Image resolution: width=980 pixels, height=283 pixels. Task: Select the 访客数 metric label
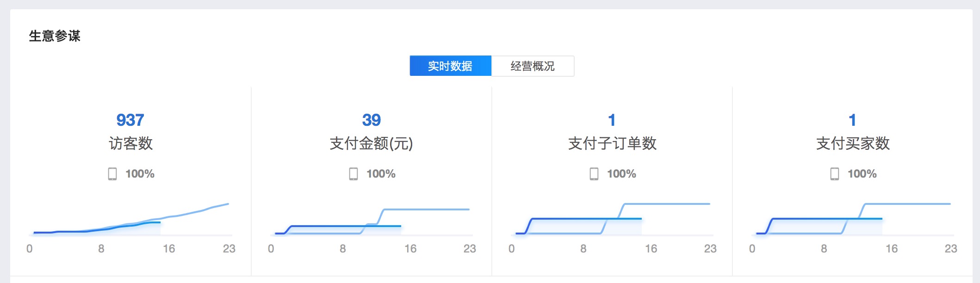pyautogui.click(x=130, y=143)
